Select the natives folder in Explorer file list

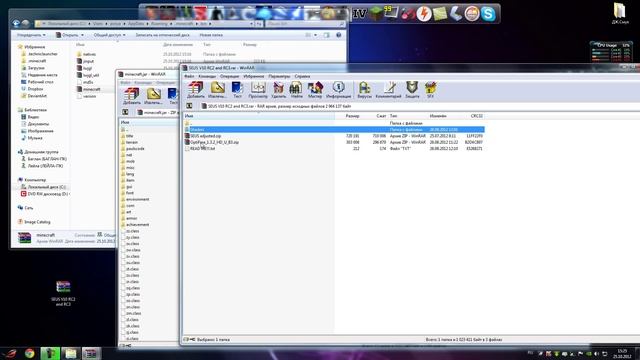[87, 54]
